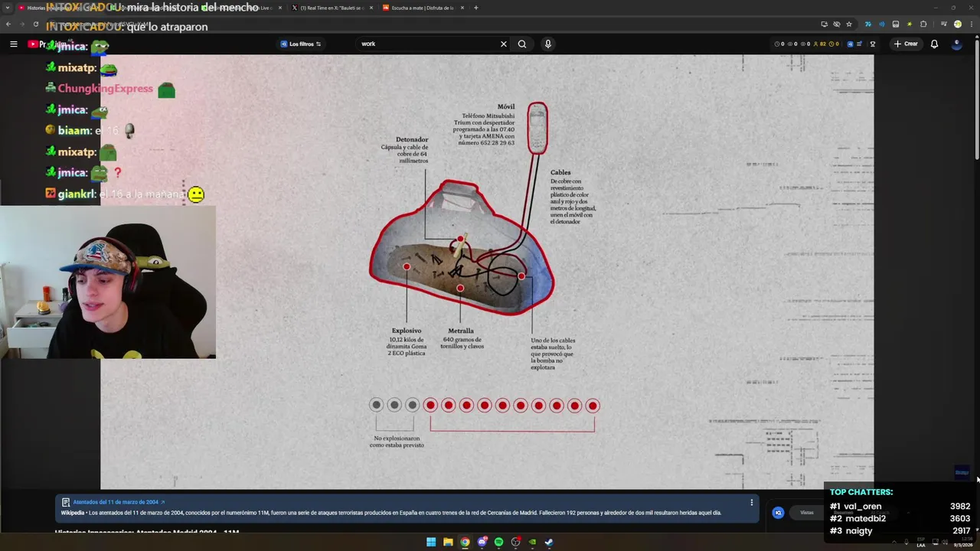The image size is (980, 551).
Task: Close the 'Escucha a mate' tab
Action: [x=462, y=8]
